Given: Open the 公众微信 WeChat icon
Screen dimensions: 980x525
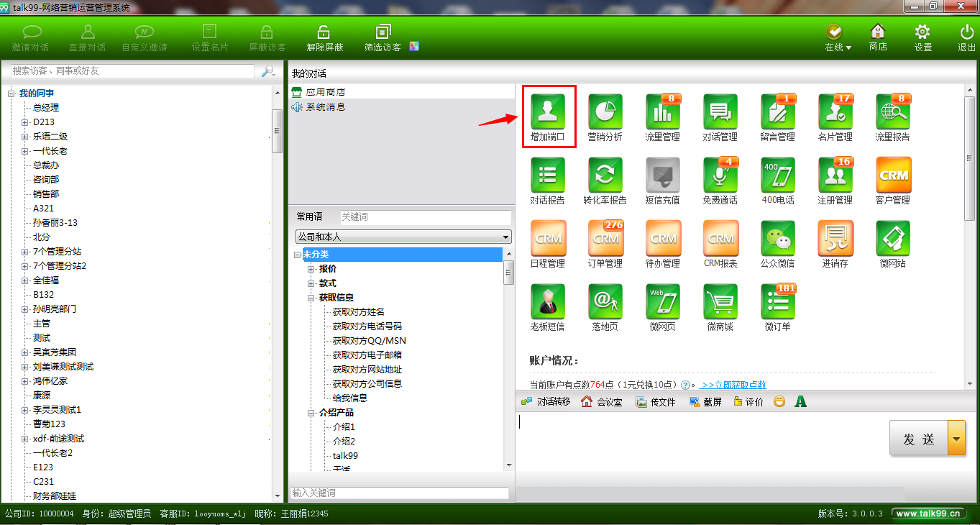Looking at the screenshot, I should (778, 239).
